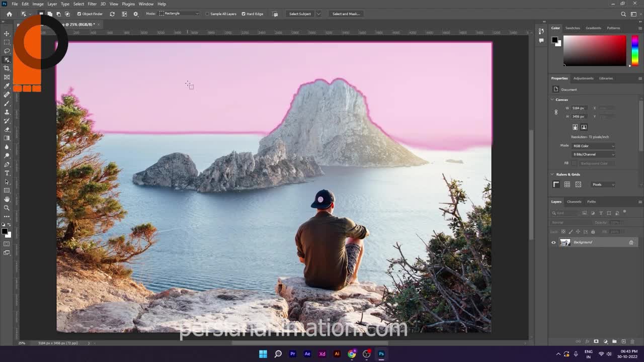Open the 8 Bits/Channel dropdown
The height and width of the screenshot is (362, 644).
point(593,154)
